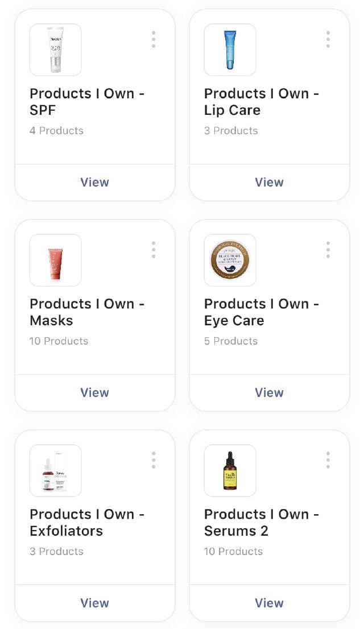Click the "Products I Own - Masks" title

coord(87,312)
